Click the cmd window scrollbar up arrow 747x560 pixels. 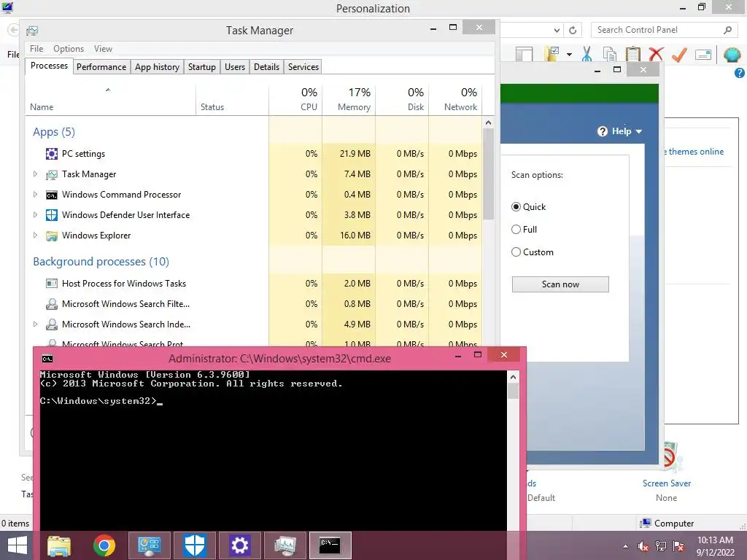pos(513,377)
